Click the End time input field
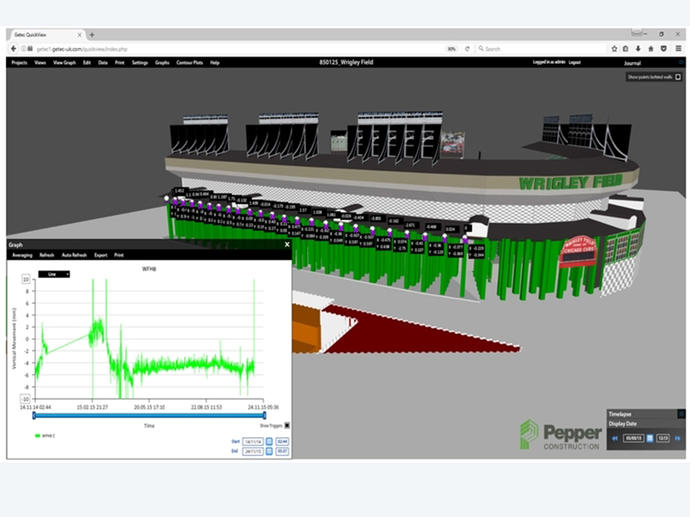690x517 pixels. pos(282,451)
